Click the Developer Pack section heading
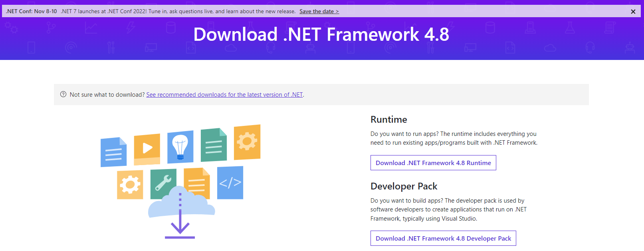Viewport: 644px width, 251px height. [x=404, y=186]
